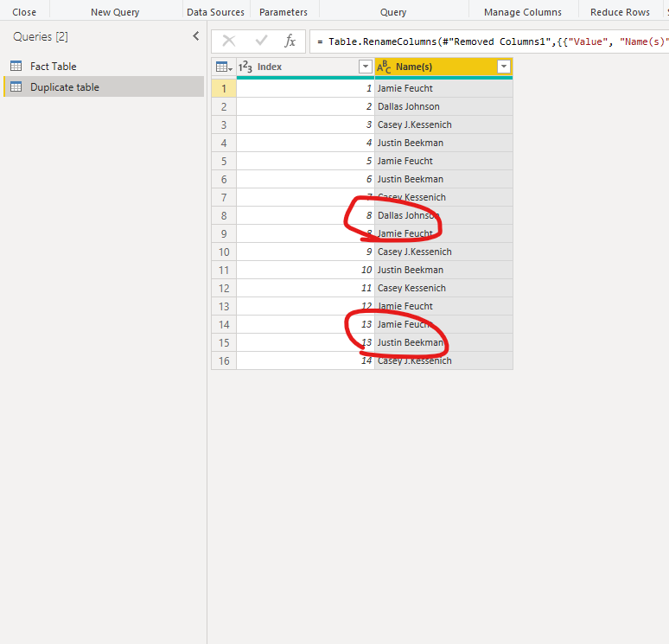This screenshot has width=669, height=644.
Task: Click Justin Beekman cell in row 4
Action: tap(443, 143)
